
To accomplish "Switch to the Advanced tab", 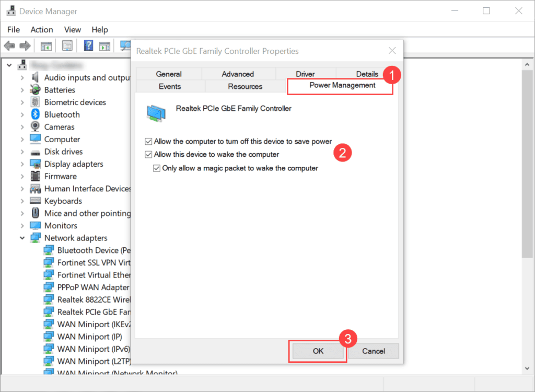I will [238, 74].
